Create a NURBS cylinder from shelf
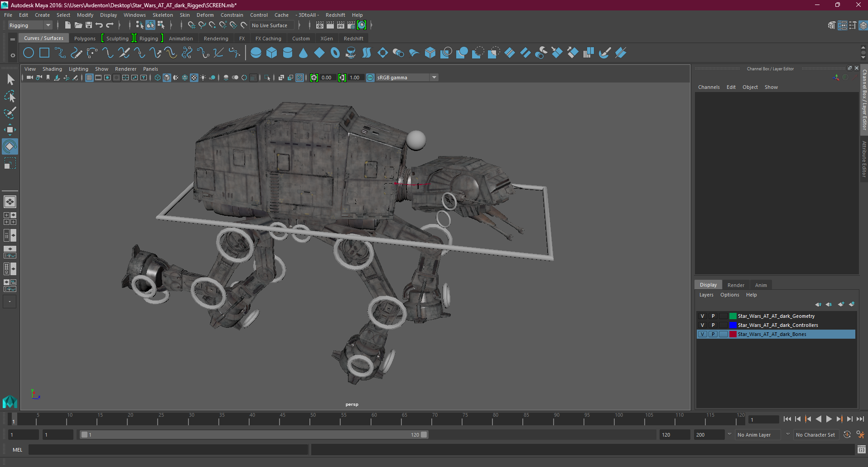This screenshot has width=868, height=467. [x=288, y=53]
